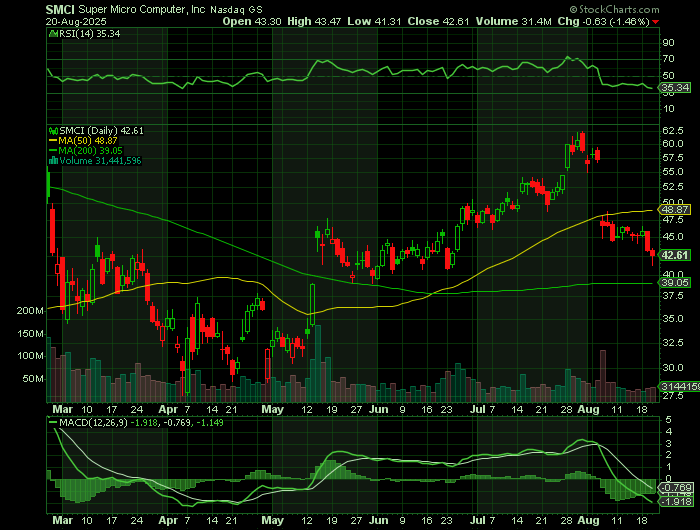Click the candlestick icon before SMCI (Daily)

point(53,131)
